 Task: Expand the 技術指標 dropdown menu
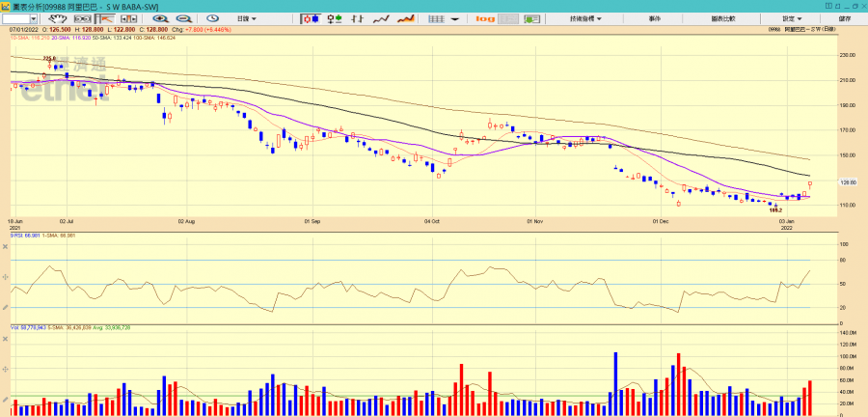point(585,18)
